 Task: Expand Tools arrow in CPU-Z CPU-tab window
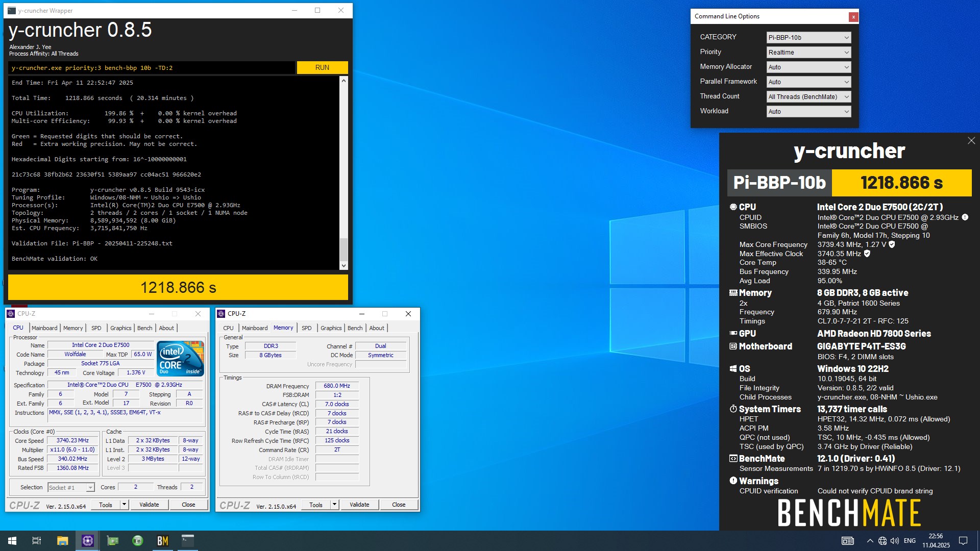tap(124, 505)
